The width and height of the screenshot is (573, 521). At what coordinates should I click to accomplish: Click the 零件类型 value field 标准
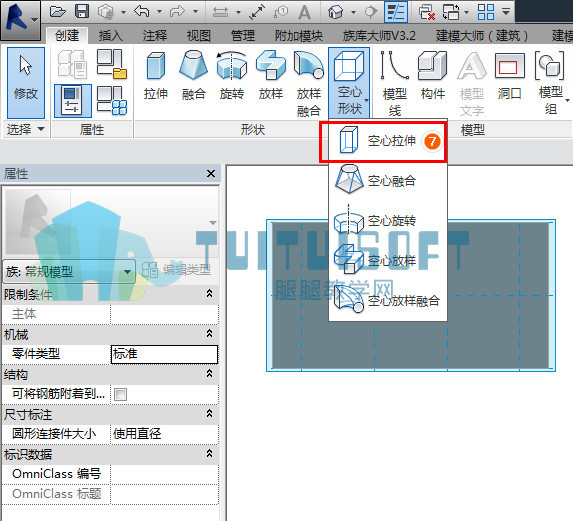pos(164,354)
